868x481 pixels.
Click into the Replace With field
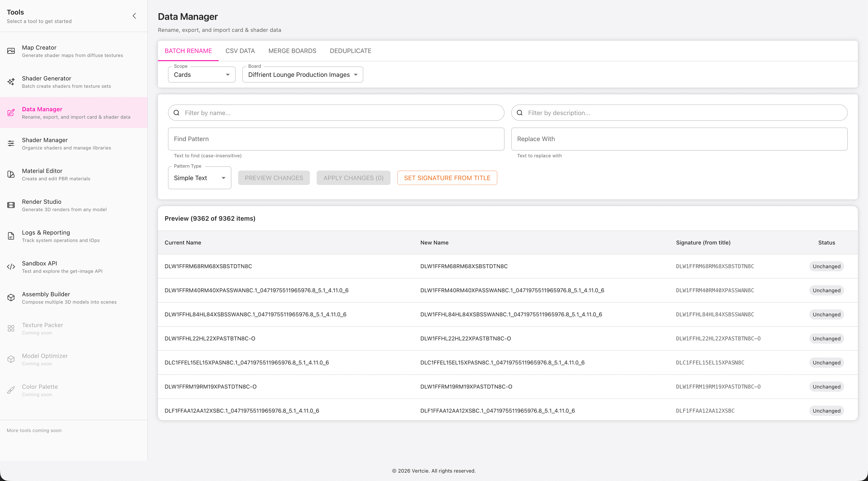679,139
